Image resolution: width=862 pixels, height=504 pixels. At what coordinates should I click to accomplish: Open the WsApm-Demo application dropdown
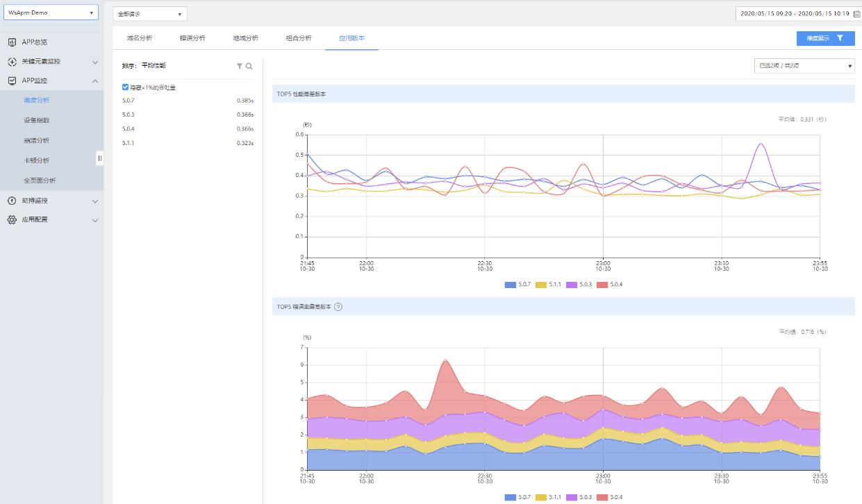click(51, 12)
